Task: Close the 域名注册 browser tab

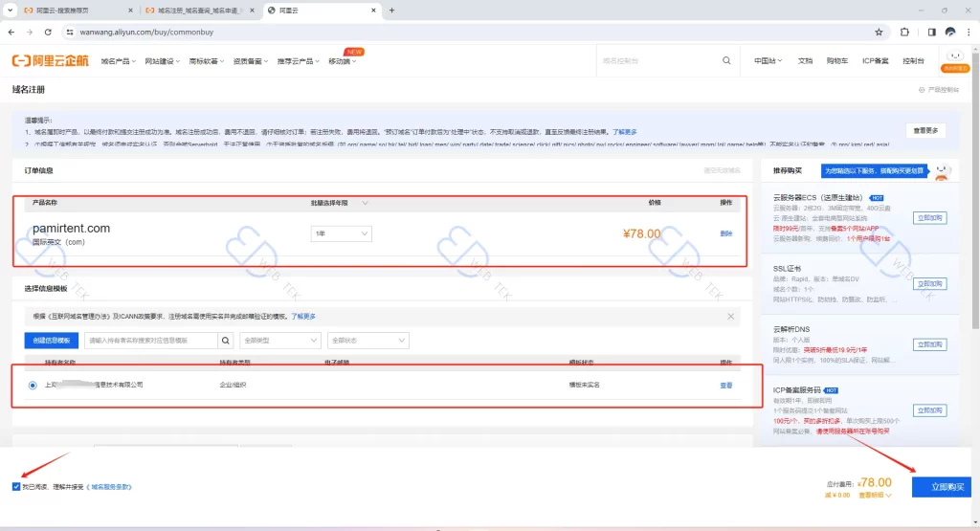Action: 252,11
